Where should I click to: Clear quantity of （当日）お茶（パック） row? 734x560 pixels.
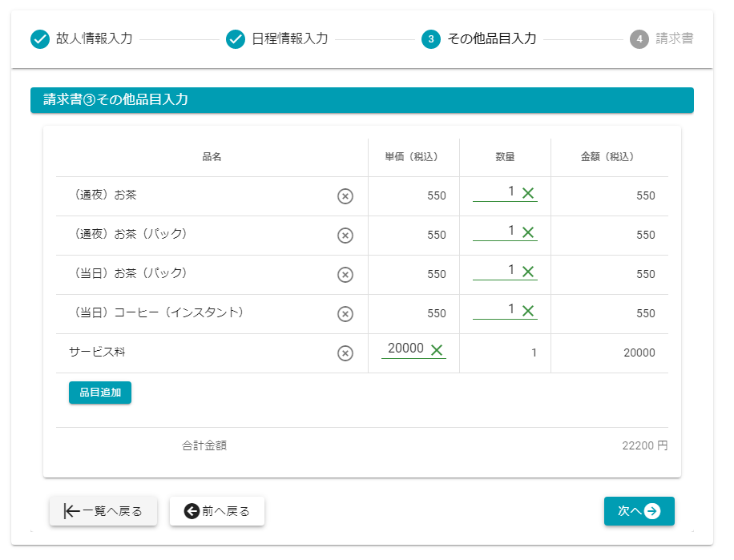(528, 271)
